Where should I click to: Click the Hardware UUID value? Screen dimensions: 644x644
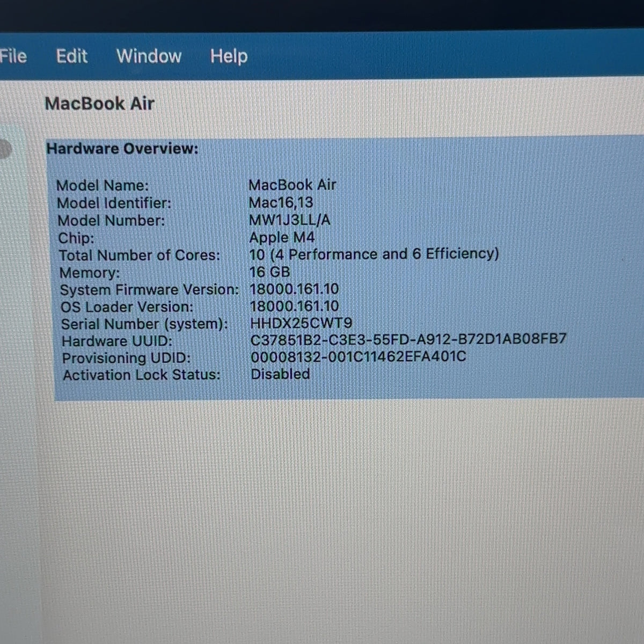pos(408,340)
